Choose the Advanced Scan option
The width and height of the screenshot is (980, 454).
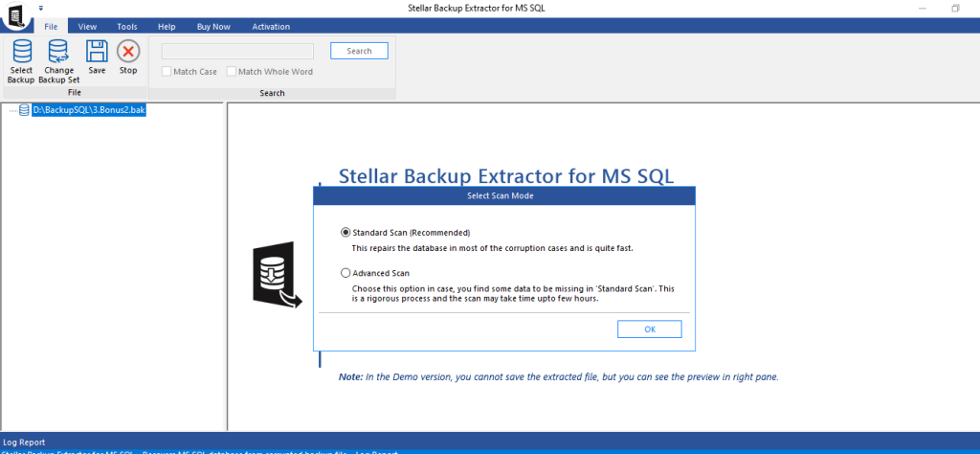pyautogui.click(x=375, y=273)
